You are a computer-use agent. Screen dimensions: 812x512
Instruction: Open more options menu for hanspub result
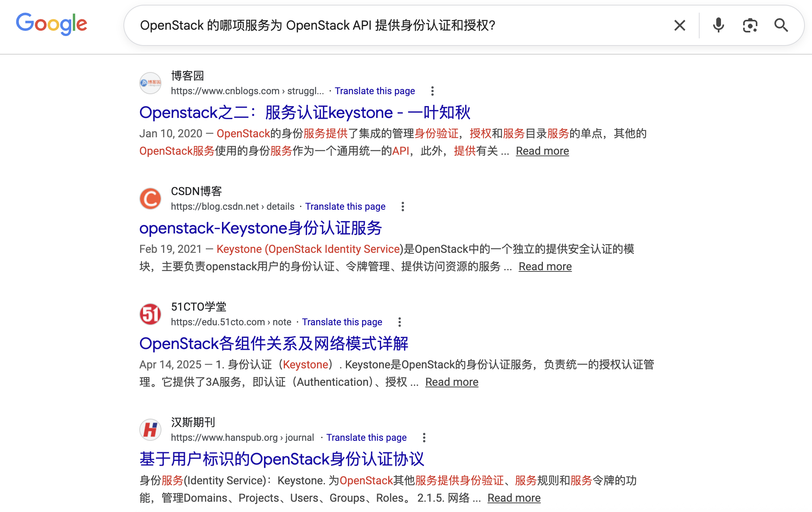(424, 438)
